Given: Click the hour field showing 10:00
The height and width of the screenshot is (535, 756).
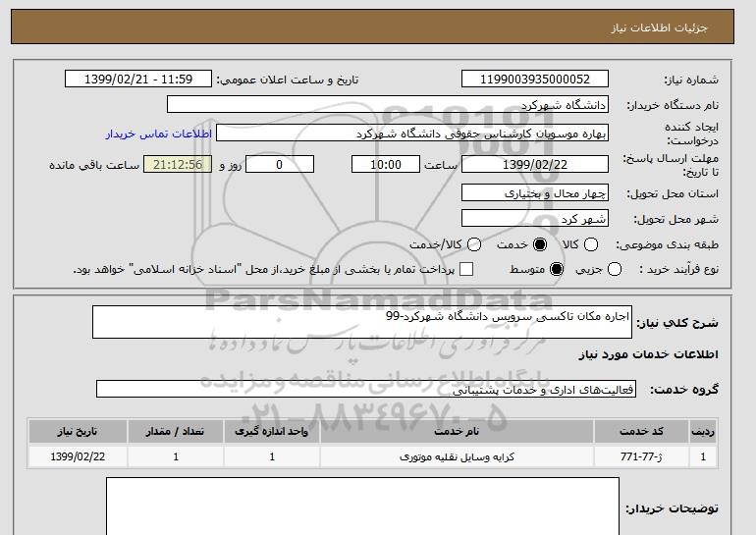Looking at the screenshot, I should pos(386,164).
